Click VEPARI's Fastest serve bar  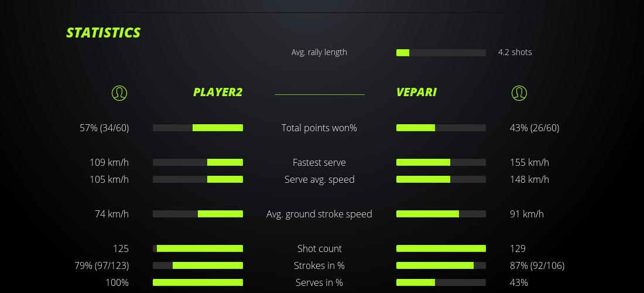coord(441,162)
